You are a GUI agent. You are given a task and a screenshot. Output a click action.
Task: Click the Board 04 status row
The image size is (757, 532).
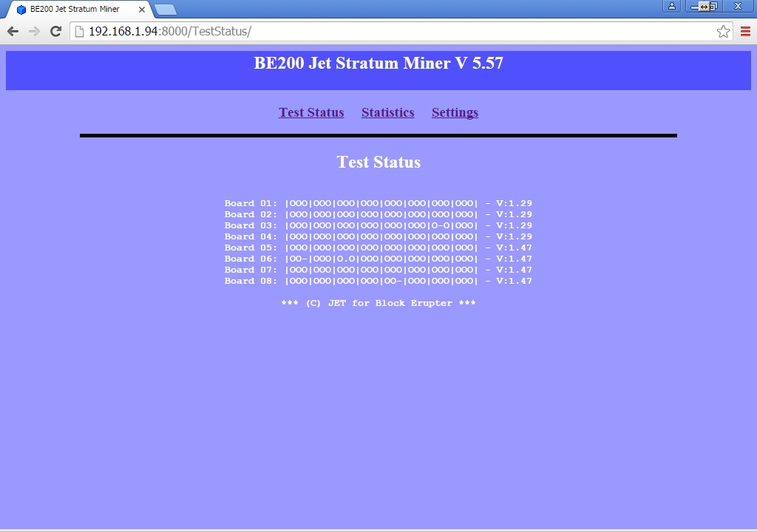point(378,236)
